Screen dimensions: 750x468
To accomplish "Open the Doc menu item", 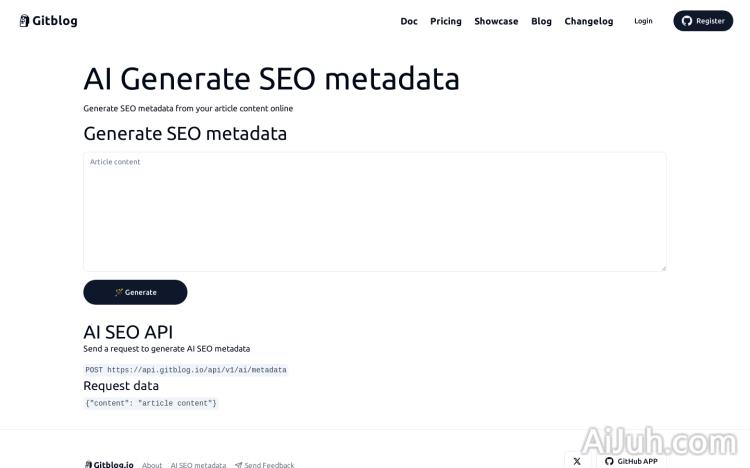I will click(x=409, y=21).
